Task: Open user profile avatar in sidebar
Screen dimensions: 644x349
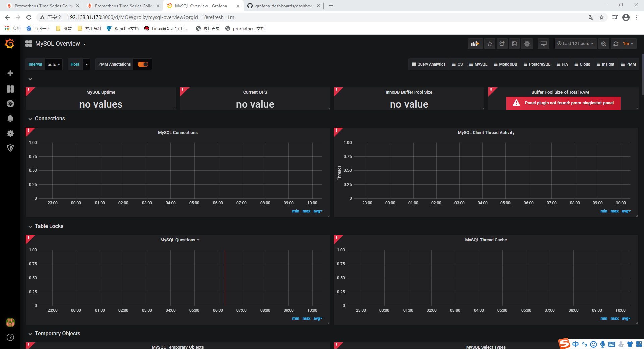Action: (10, 322)
